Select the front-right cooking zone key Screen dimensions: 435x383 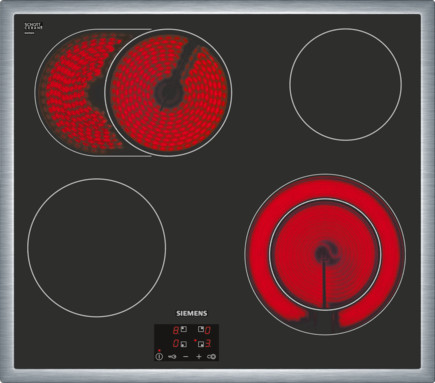[x=201, y=344]
